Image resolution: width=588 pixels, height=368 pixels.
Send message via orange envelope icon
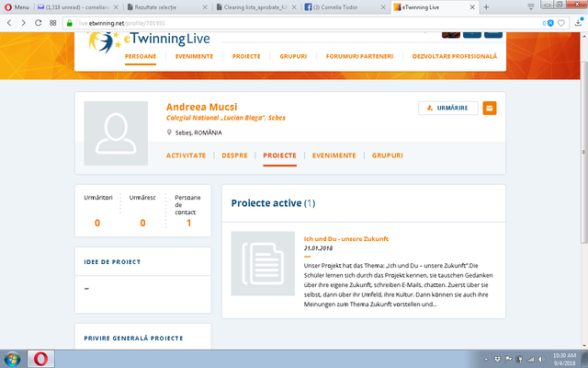coord(490,109)
